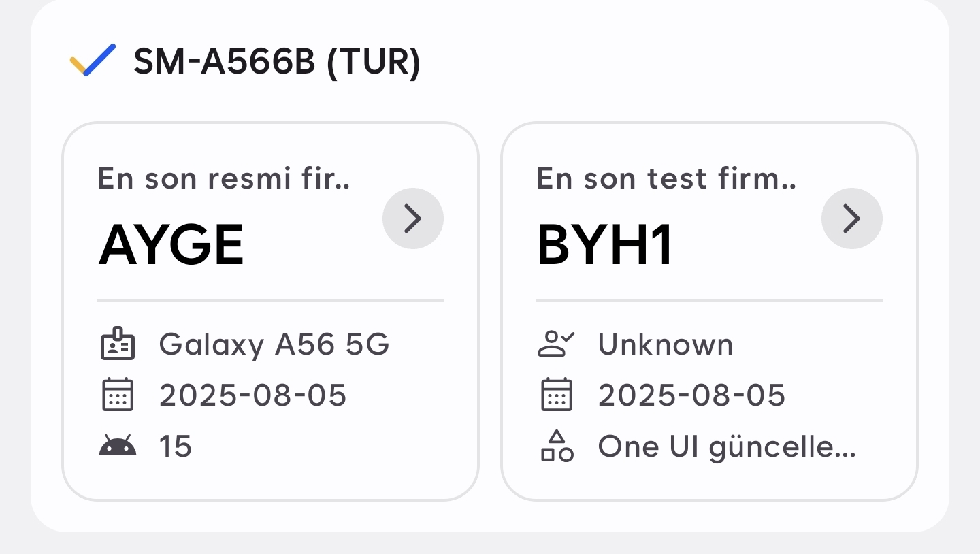Tap the 2025-08-05 date under Galaxy A56 5G
Screen dimensions: 980x554
253,395
